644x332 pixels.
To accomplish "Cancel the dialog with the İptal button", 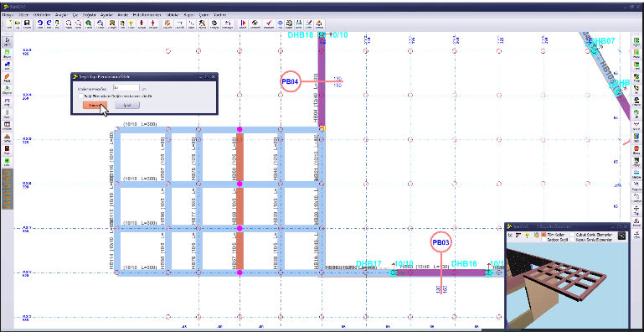I will pos(127,106).
